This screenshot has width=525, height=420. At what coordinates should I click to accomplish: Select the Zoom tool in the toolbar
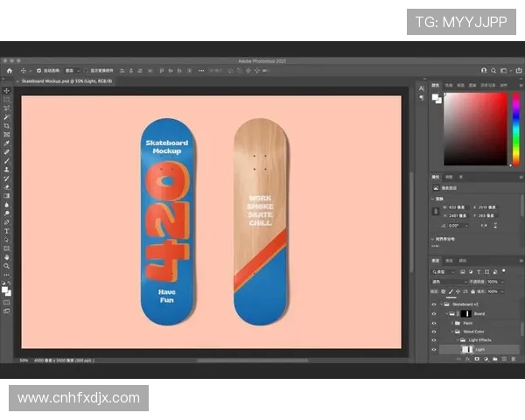coord(7,266)
